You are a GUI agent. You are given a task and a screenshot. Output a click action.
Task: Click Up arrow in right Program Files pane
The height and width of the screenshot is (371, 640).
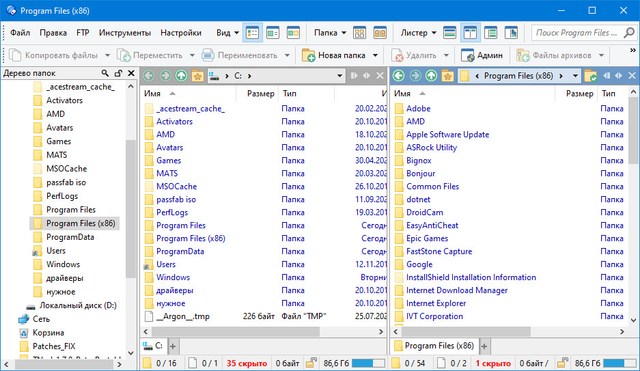click(431, 76)
